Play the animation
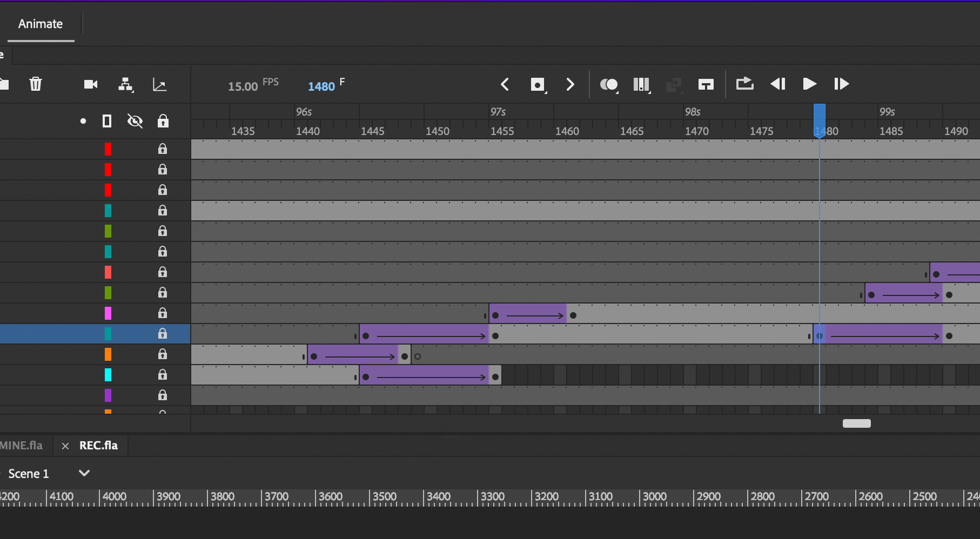This screenshot has height=539, width=980. [809, 84]
